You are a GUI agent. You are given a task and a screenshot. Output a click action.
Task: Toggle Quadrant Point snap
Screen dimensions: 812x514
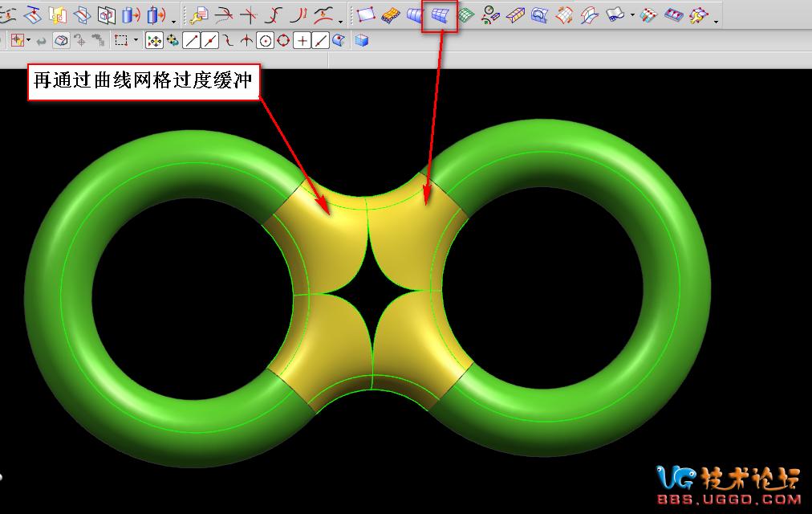(x=283, y=40)
